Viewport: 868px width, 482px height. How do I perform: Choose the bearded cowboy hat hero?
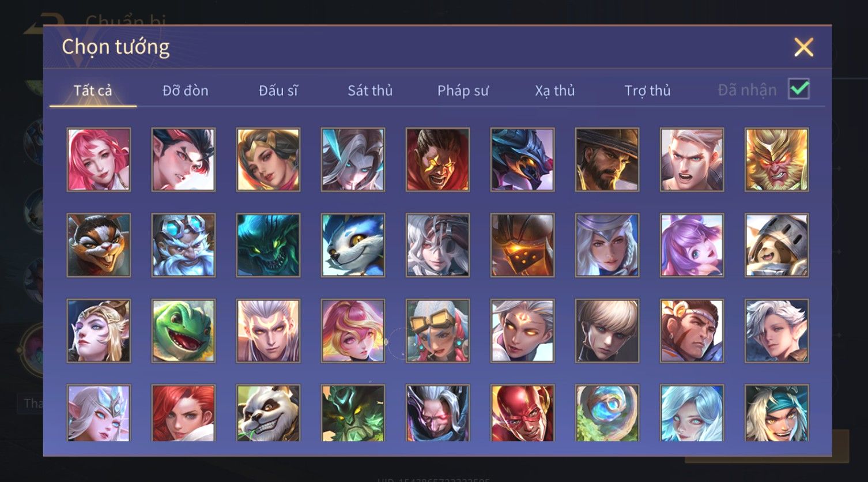pos(607,160)
